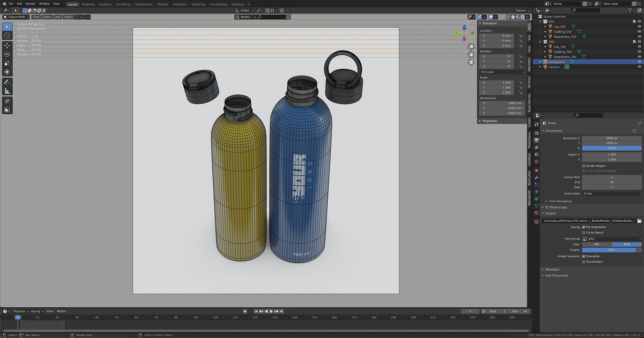The width and height of the screenshot is (644, 338).
Task: Activate the 3D Cursor tool
Action: (7, 35)
